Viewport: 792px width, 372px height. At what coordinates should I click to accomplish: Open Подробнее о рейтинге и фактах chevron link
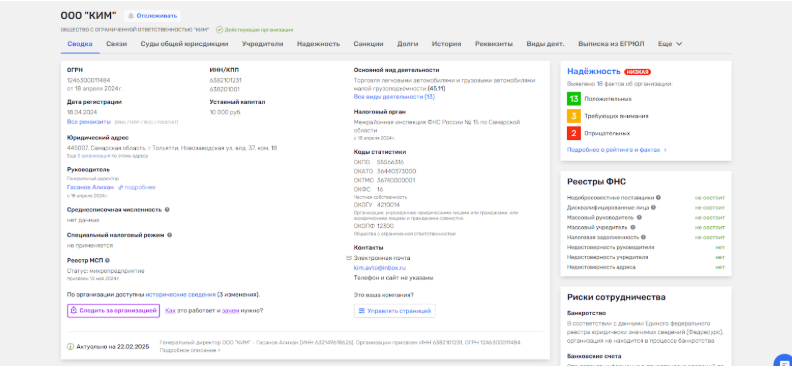pos(617,150)
